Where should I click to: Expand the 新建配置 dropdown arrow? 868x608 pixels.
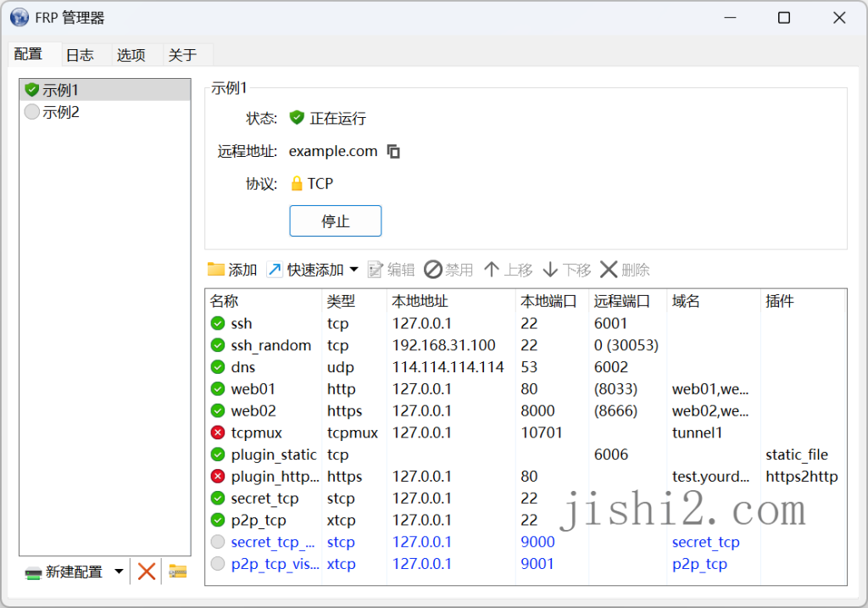(119, 572)
